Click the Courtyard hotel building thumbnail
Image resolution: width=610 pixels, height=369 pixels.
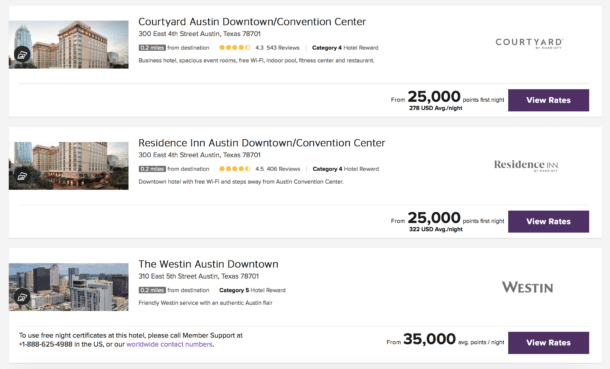coord(68,45)
